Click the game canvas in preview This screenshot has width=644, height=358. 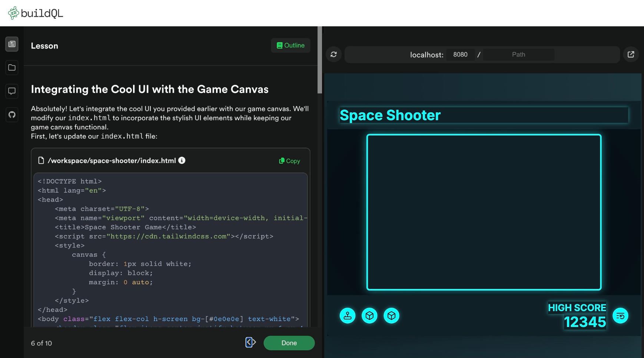[484, 212]
